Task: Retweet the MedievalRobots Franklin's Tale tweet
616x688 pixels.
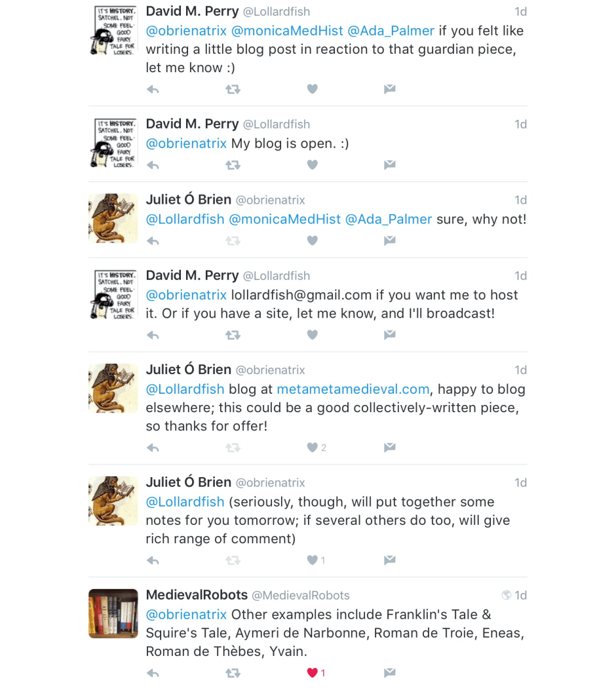Action: (x=233, y=672)
